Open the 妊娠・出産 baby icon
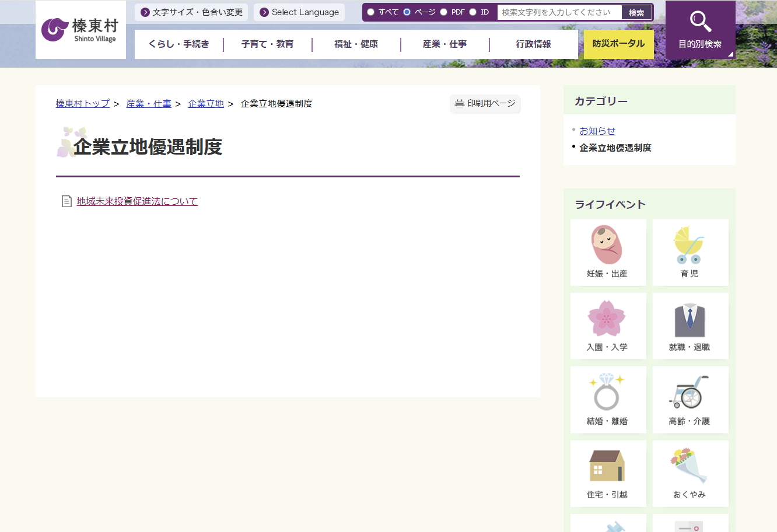This screenshot has width=777, height=532. coord(608,252)
